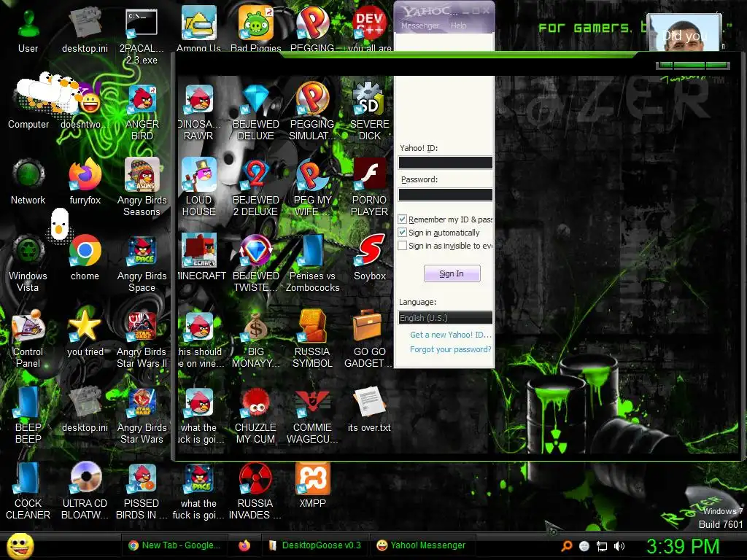Select the RUSSIA INVADES radiation icon
This screenshot has width=747, height=560.
pos(256,491)
